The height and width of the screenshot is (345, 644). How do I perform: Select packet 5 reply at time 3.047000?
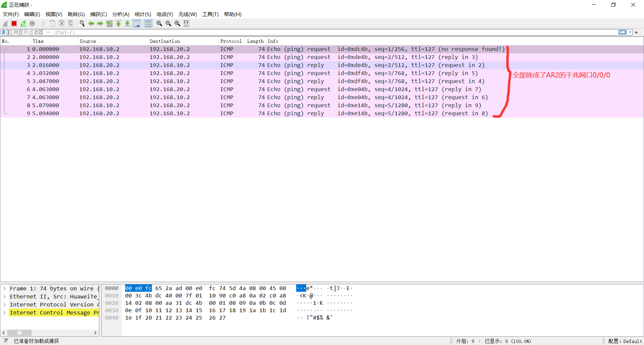322,81
